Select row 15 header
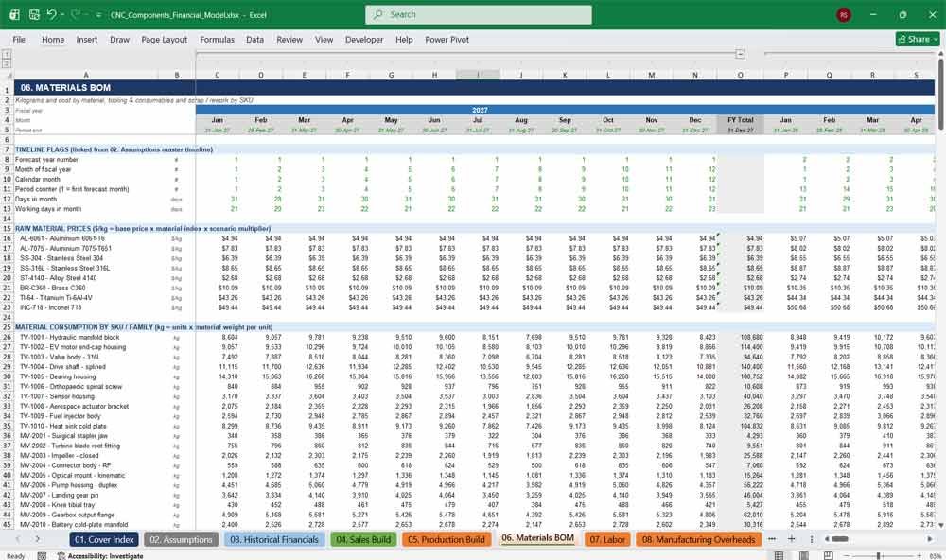Viewport: 946px width, 560px height. pyautogui.click(x=7, y=229)
